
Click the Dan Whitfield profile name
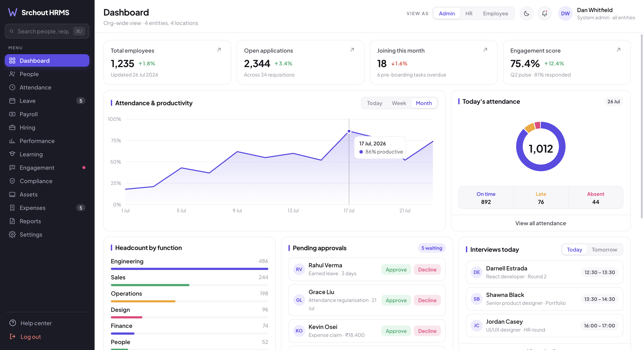pos(595,10)
